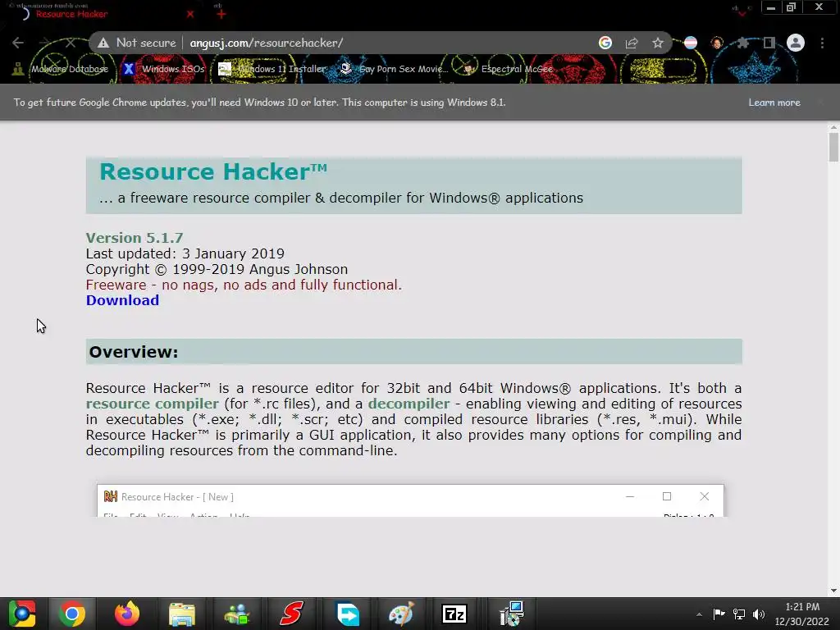Open the Windows ISOs bookmark

pyautogui.click(x=164, y=69)
